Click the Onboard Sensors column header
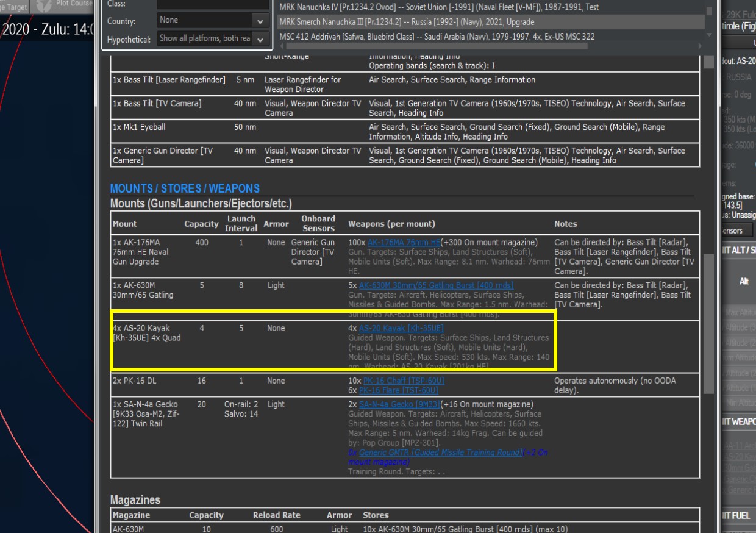 [x=318, y=223]
